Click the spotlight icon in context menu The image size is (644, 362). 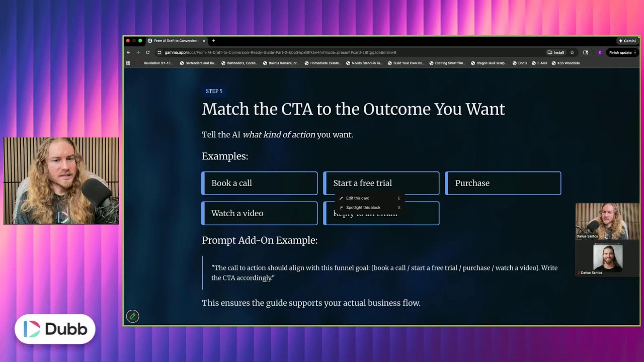[x=342, y=208]
